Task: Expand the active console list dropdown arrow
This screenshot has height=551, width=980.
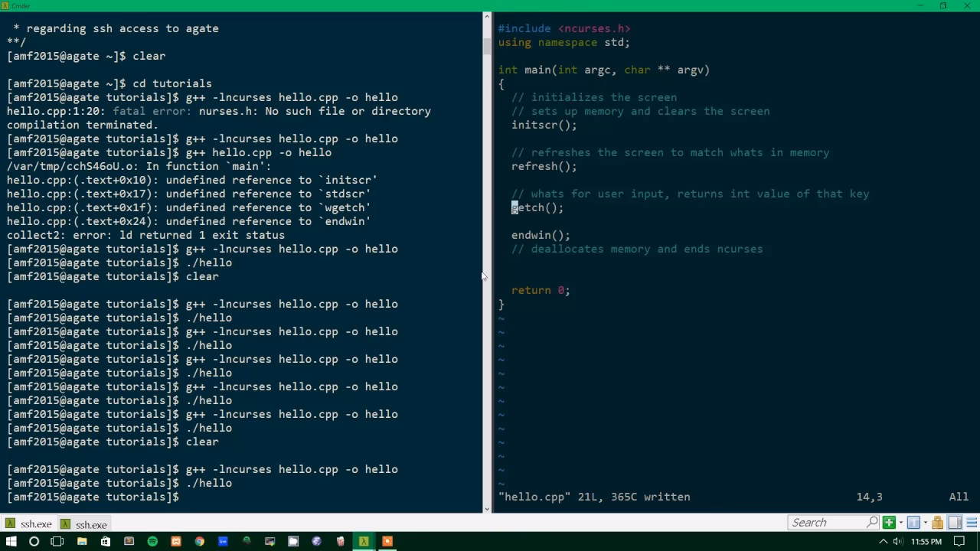Action: click(925, 523)
